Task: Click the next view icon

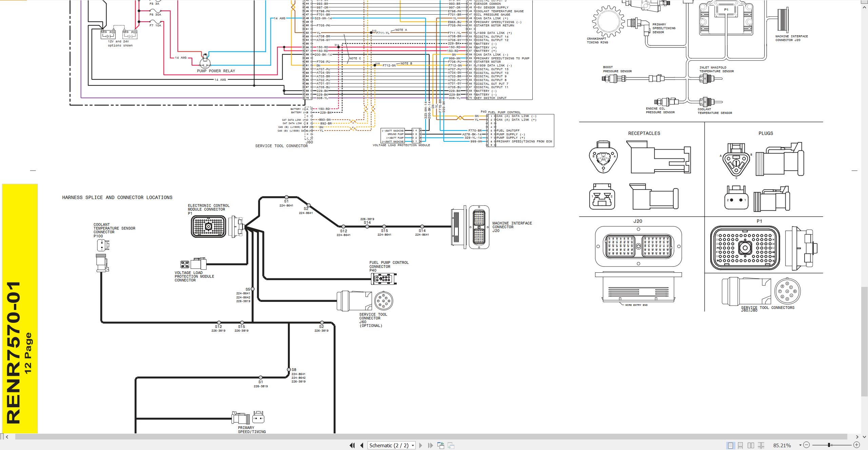Action: [x=451, y=445]
